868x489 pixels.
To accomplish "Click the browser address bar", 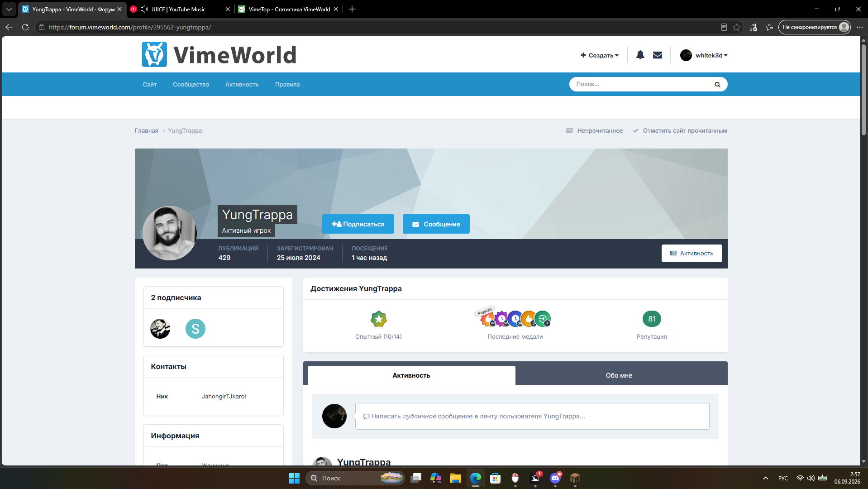I will point(380,27).
